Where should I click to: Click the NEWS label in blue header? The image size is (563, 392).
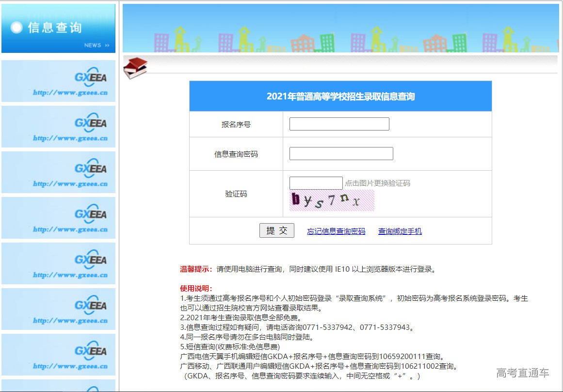point(93,45)
